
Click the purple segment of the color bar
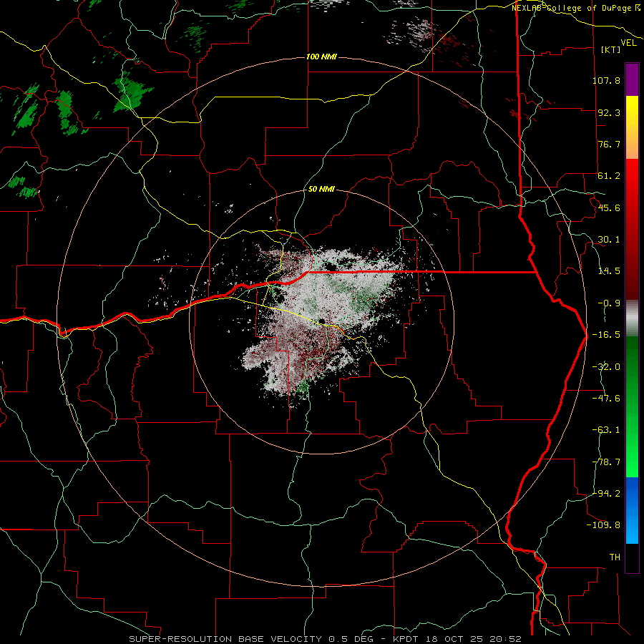[632, 79]
